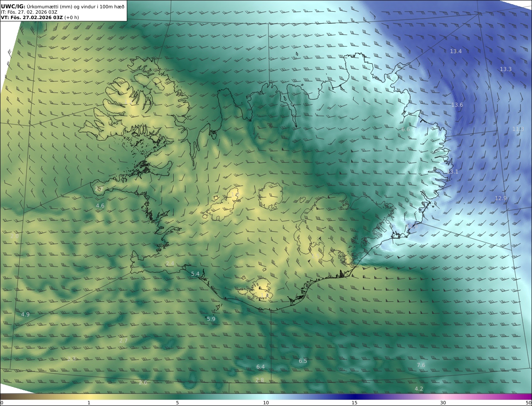Screen dimensions: 532x406
Task: Click the 15 tick on the color scale
Action: tap(355, 403)
